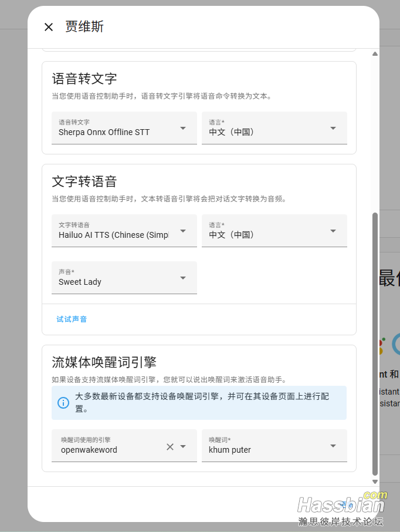Image resolution: width=400 pixels, height=532 pixels.
Task: Open the 唤醒词 khum puter dropdown
Action: pos(274,446)
